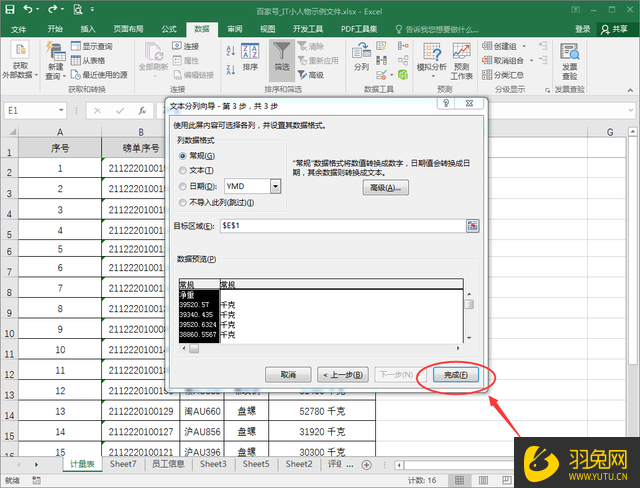The width and height of the screenshot is (640, 488).
Task: Expand the formula bar chevron
Action: (x=631, y=110)
